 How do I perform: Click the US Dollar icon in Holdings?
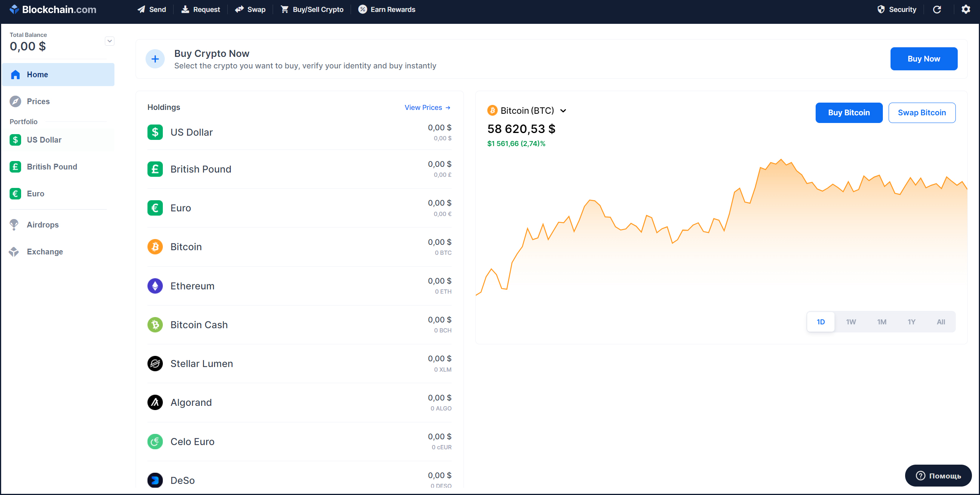pyautogui.click(x=155, y=132)
